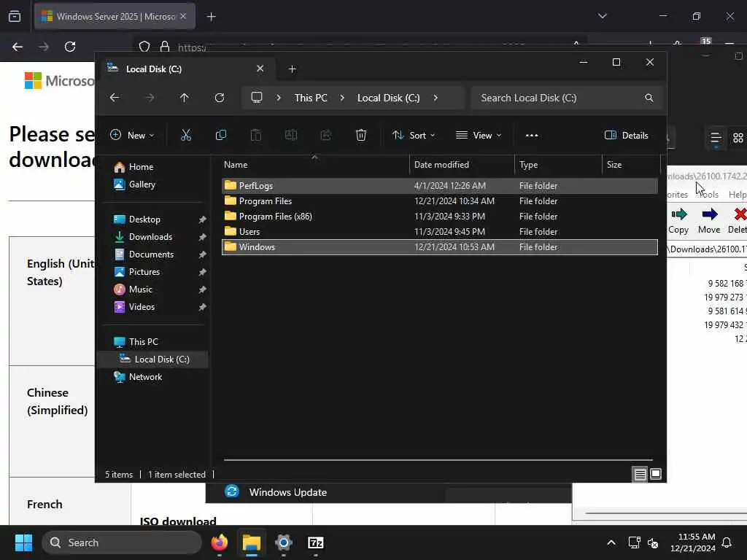Click the Copy icon in Explorer toolbar
The width and height of the screenshot is (747, 560).
tap(220, 135)
